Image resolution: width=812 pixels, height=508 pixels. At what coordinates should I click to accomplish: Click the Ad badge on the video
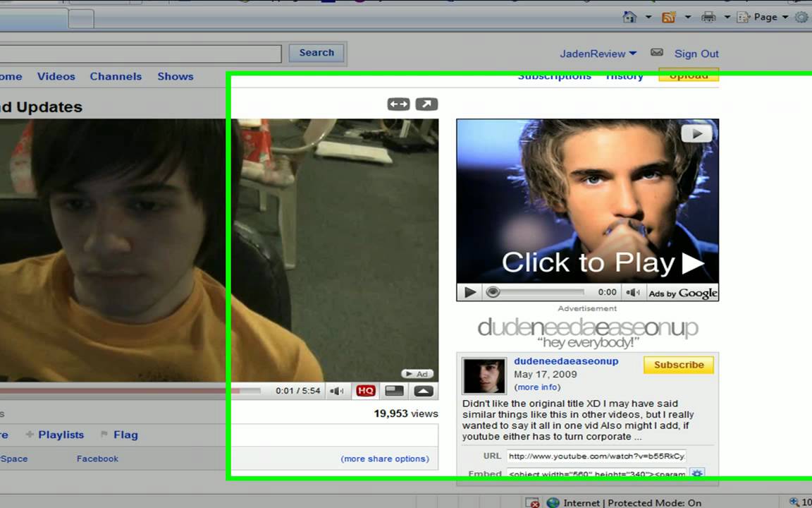[x=417, y=374]
